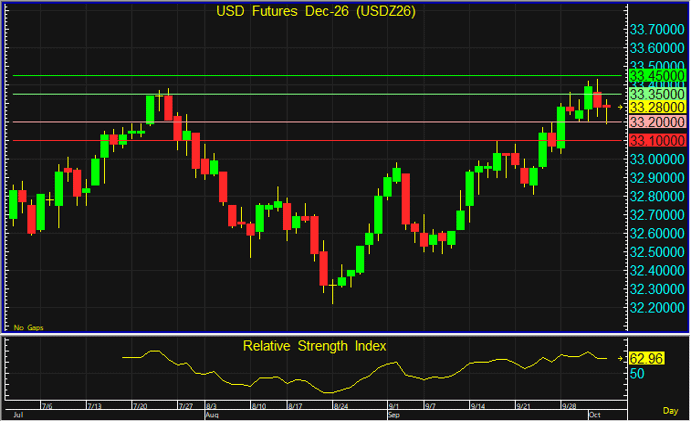Viewport: 691px width, 422px height.
Task: Click the 8/10 date label
Action: tap(258, 406)
